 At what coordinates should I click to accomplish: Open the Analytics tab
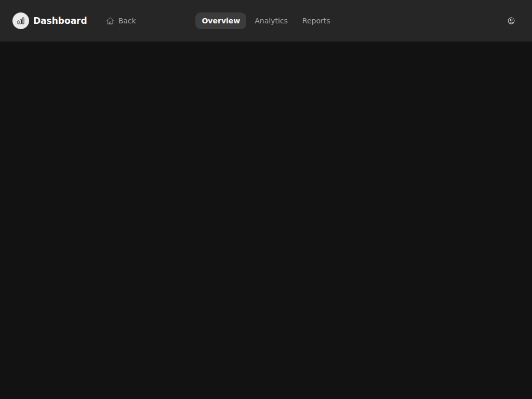pos(271,21)
